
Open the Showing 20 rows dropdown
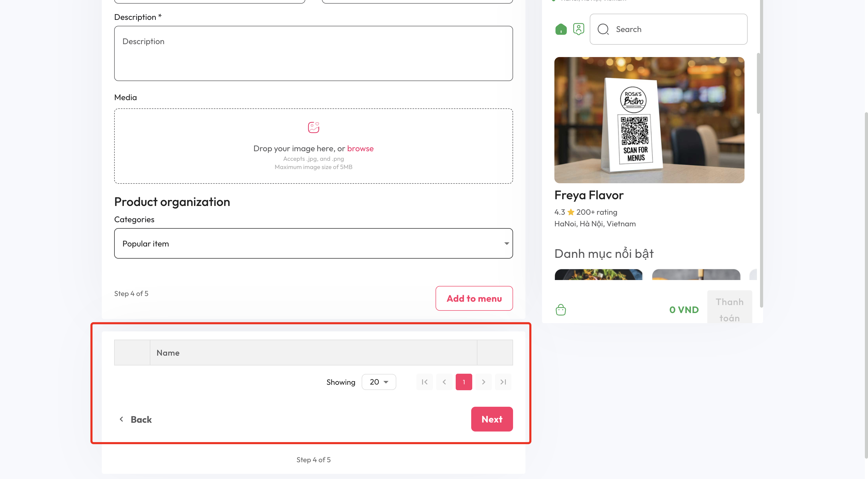pyautogui.click(x=379, y=382)
